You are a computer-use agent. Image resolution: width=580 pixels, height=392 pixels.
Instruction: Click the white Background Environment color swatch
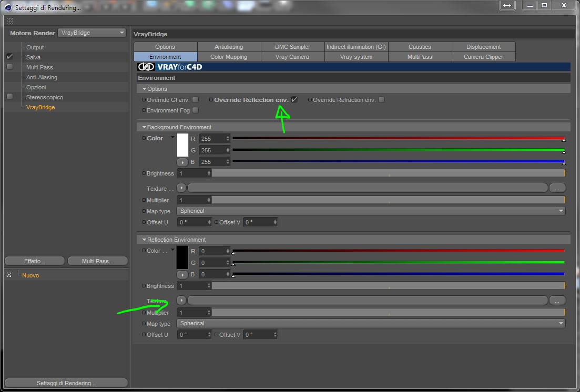click(x=182, y=145)
